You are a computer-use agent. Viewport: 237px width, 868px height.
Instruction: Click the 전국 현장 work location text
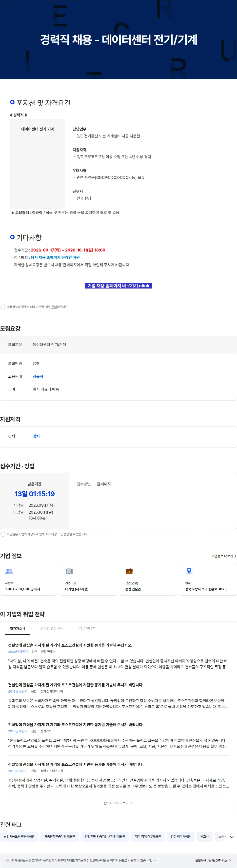84,198
